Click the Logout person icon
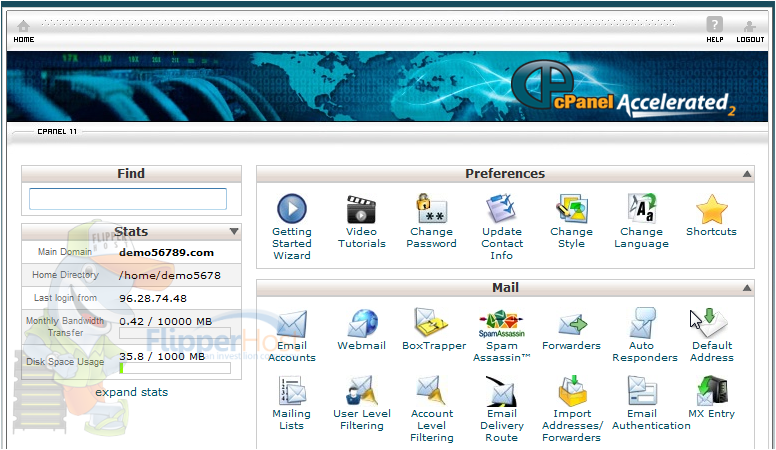The image size is (776, 450). (x=750, y=26)
